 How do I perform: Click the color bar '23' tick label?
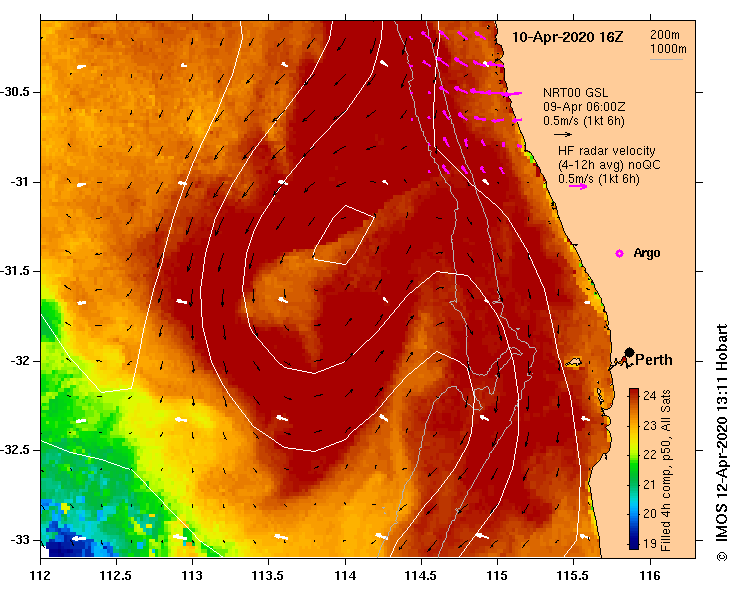(649, 425)
